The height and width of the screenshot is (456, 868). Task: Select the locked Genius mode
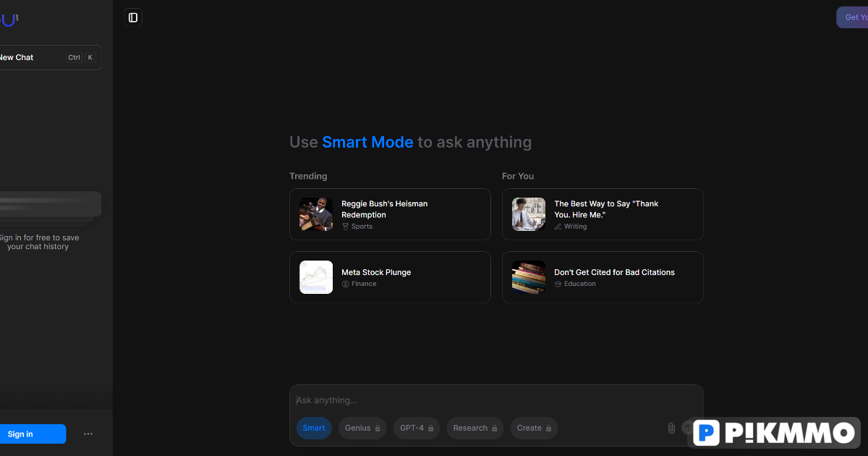coord(362,428)
